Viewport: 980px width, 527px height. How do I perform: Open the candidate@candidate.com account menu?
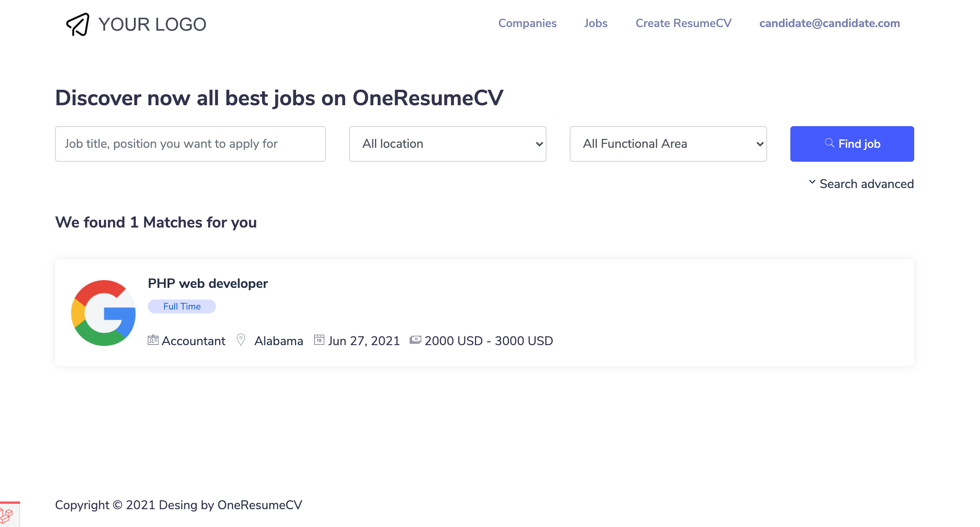click(x=829, y=23)
